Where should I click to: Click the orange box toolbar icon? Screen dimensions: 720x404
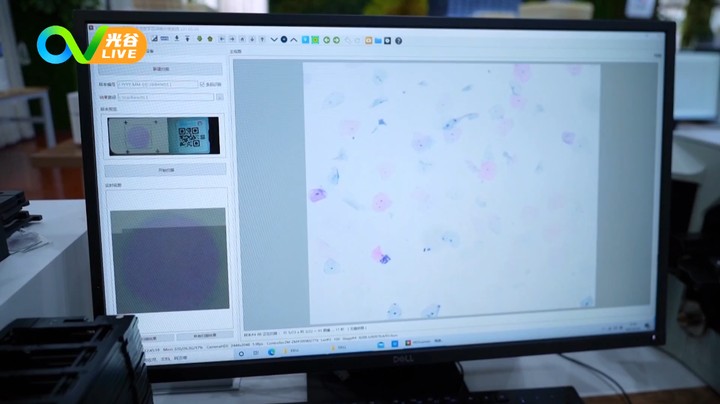point(368,41)
